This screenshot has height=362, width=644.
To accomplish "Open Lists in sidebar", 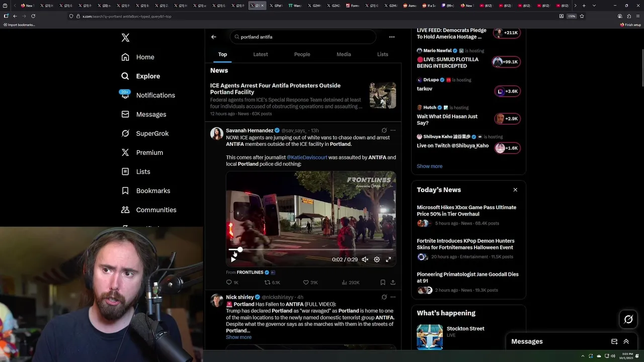I will 136,172.
